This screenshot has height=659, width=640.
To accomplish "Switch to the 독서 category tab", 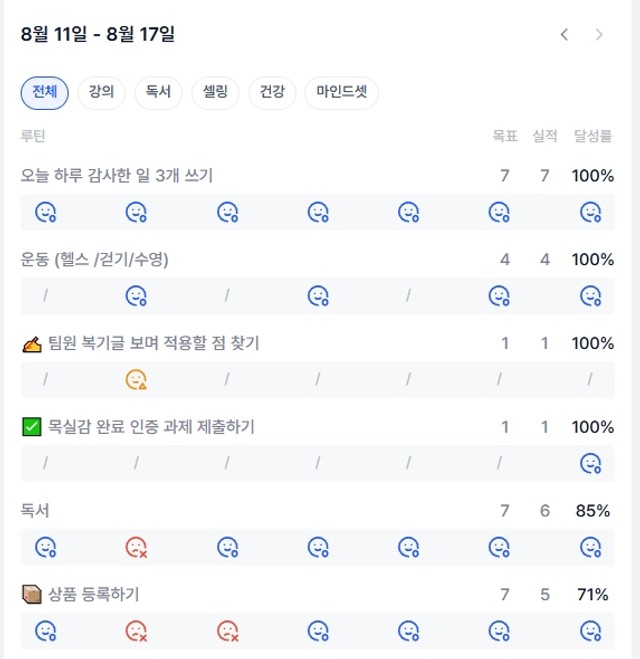I will 158,92.
